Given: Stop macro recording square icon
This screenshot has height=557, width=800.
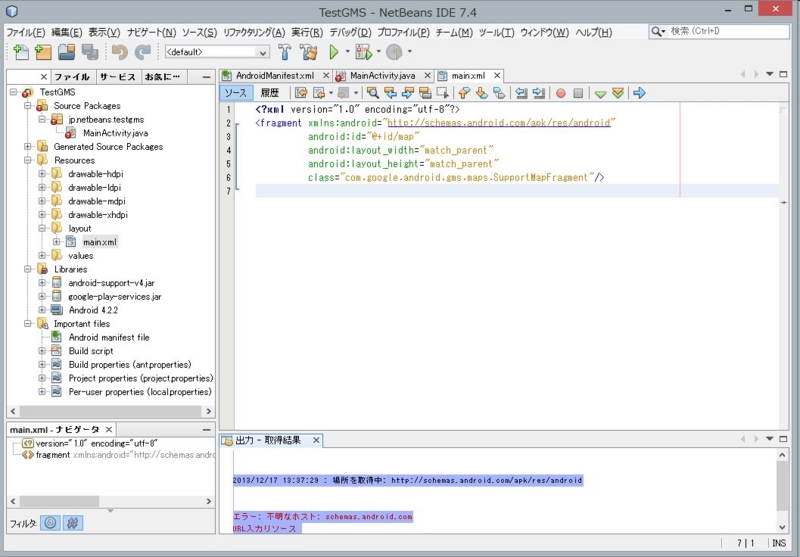Looking at the screenshot, I should pos(578,93).
